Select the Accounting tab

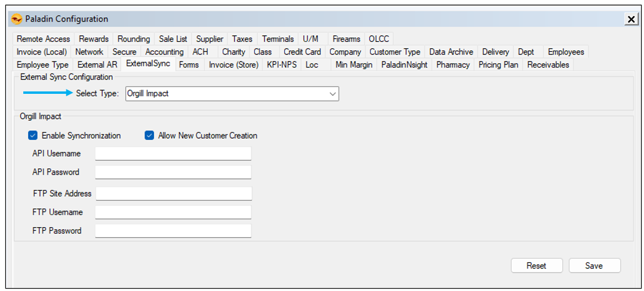164,52
